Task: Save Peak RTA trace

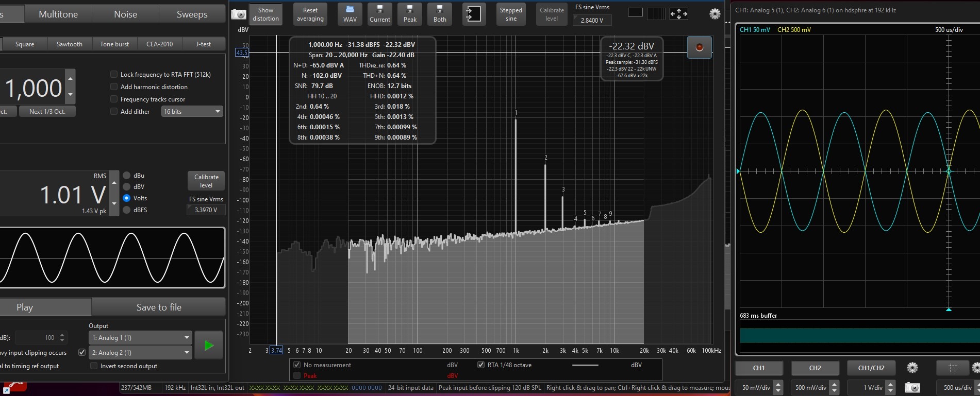Action: pos(410,14)
